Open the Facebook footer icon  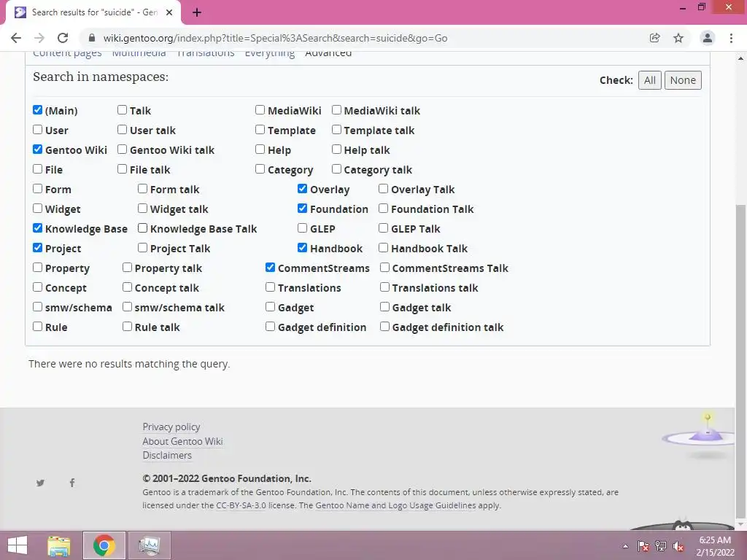[72, 483]
